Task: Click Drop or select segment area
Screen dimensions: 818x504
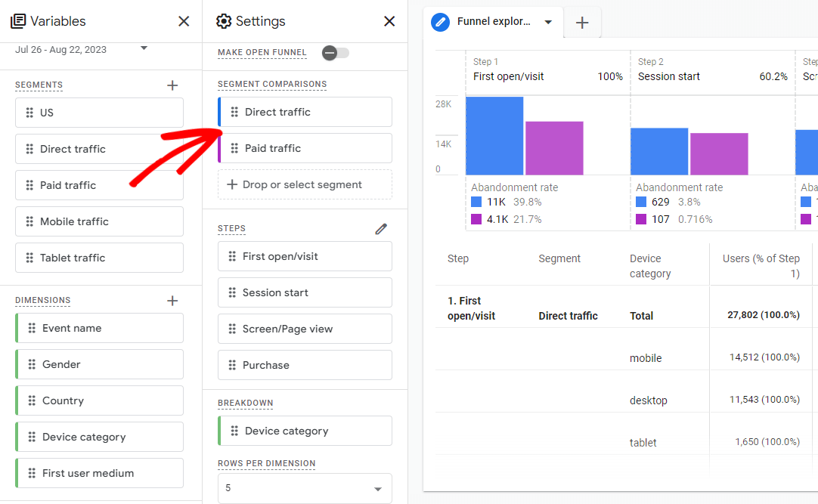Action: (x=305, y=184)
